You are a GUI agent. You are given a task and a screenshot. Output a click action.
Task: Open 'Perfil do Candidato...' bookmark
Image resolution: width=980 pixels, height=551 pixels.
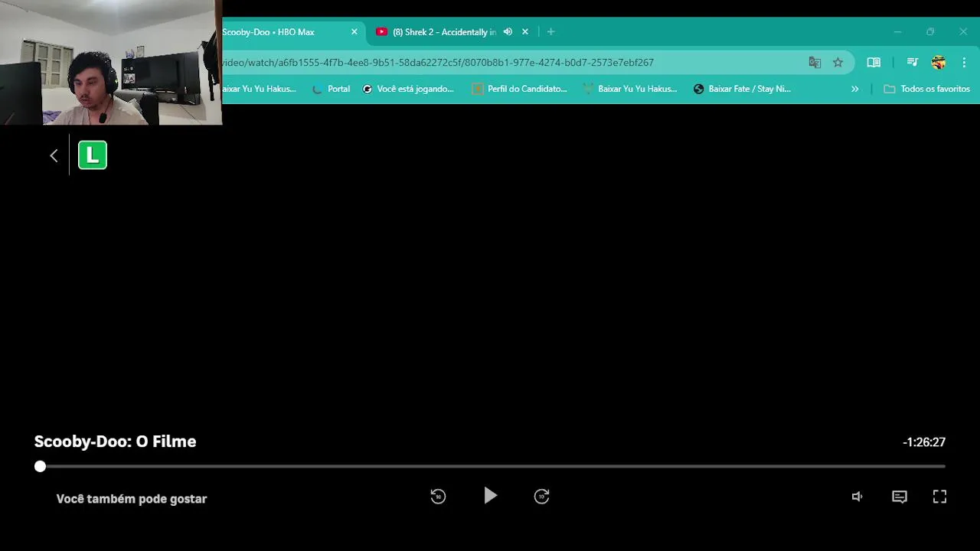pyautogui.click(x=520, y=89)
